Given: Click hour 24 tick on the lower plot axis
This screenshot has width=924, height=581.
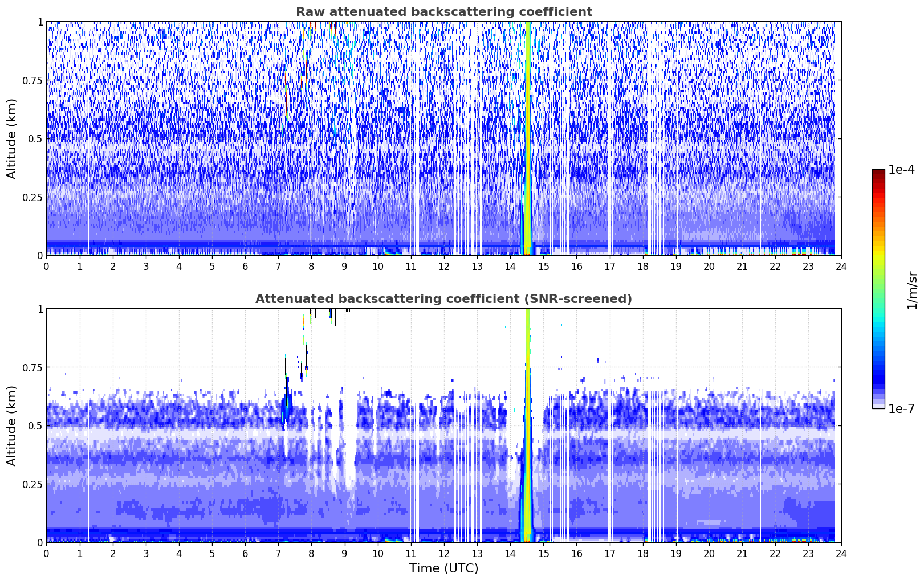Looking at the screenshot, I should click(x=841, y=553).
